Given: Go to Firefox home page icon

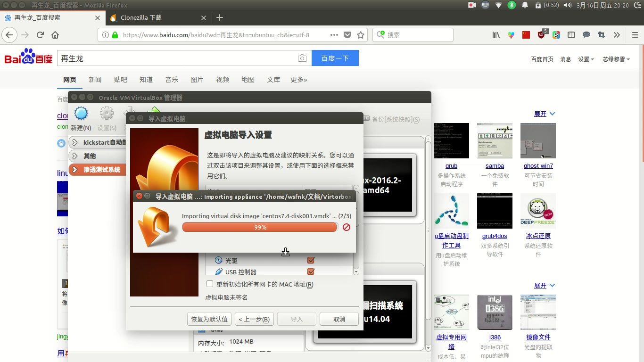Looking at the screenshot, I should pos(55,35).
